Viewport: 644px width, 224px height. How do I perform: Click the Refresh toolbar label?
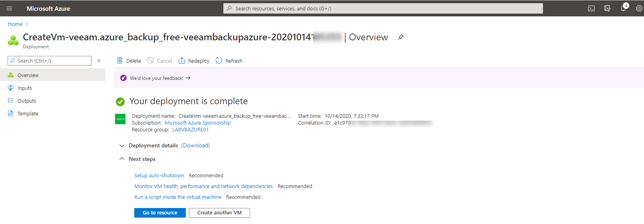point(234,61)
